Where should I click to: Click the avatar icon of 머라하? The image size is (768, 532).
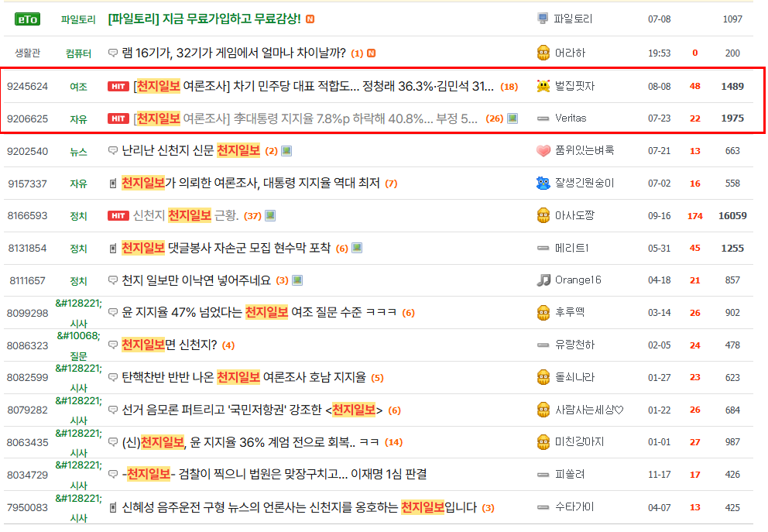543,53
